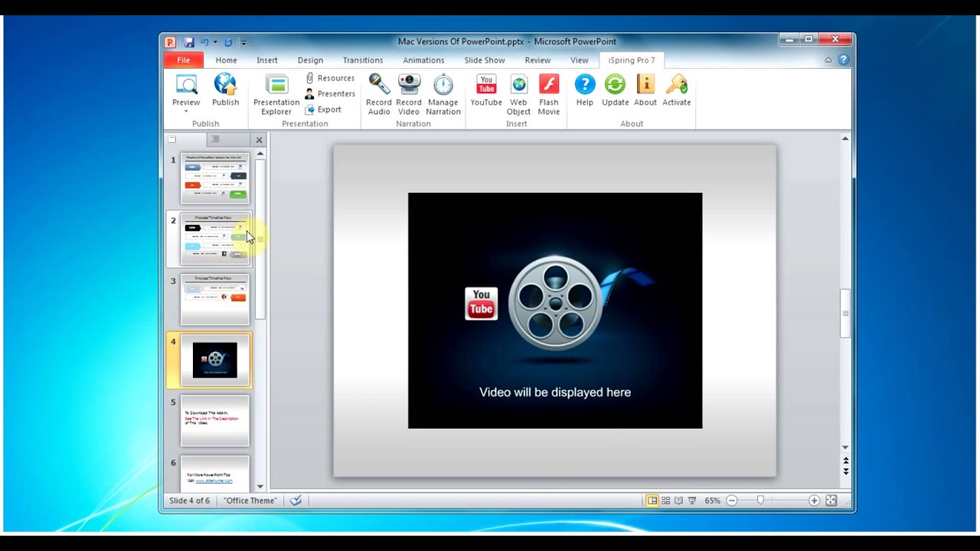
Task: Open the File tab
Action: [184, 60]
